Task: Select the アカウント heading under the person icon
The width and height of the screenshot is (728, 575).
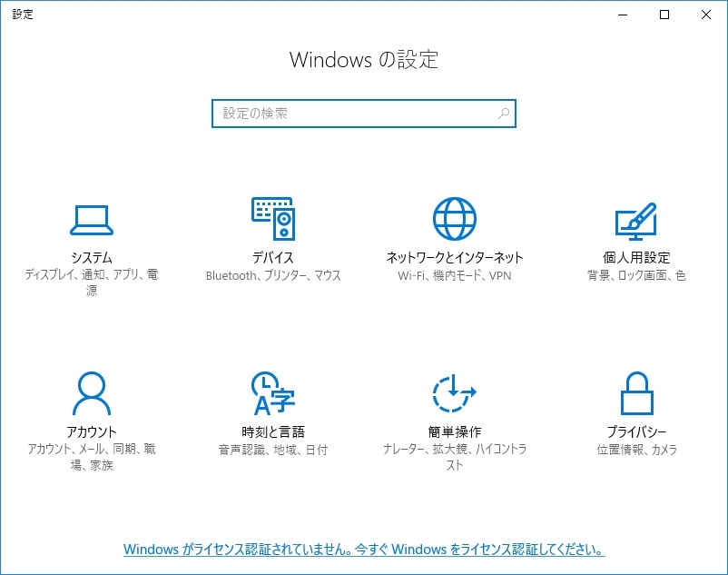Action: pos(92,432)
